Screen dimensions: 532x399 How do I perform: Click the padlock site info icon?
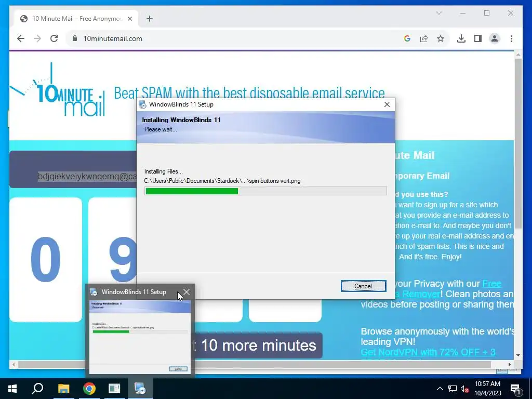tap(75, 38)
